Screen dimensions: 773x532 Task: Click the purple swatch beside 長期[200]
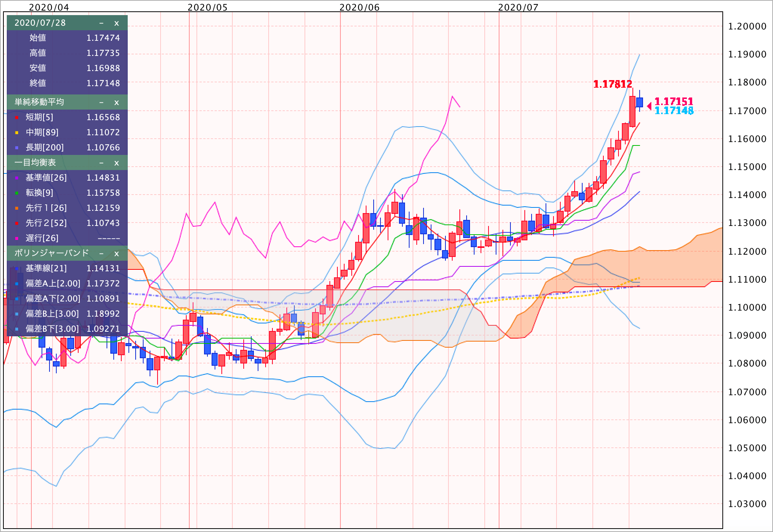(x=17, y=148)
